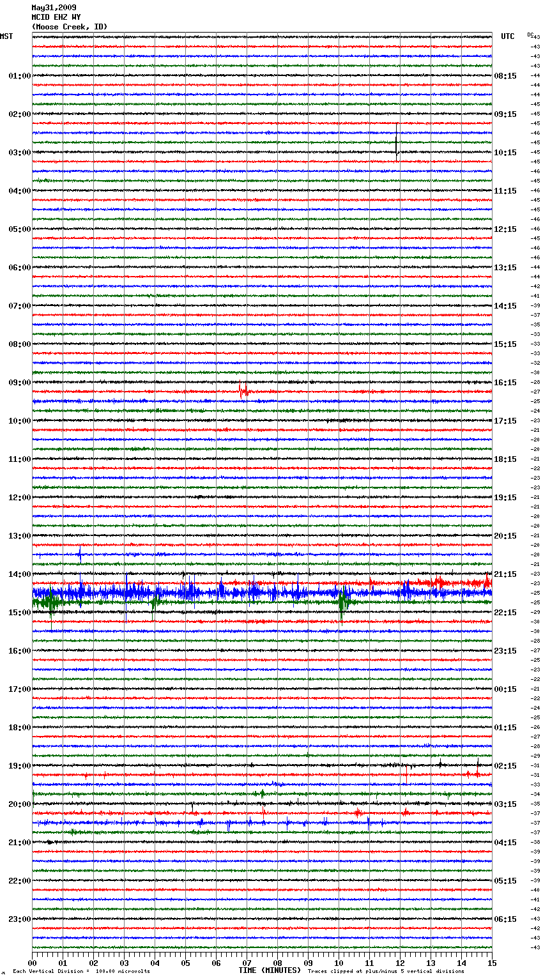This screenshot has width=543, height=980.
Task: Click the 08:15 UTC time label
Action: tap(505, 76)
